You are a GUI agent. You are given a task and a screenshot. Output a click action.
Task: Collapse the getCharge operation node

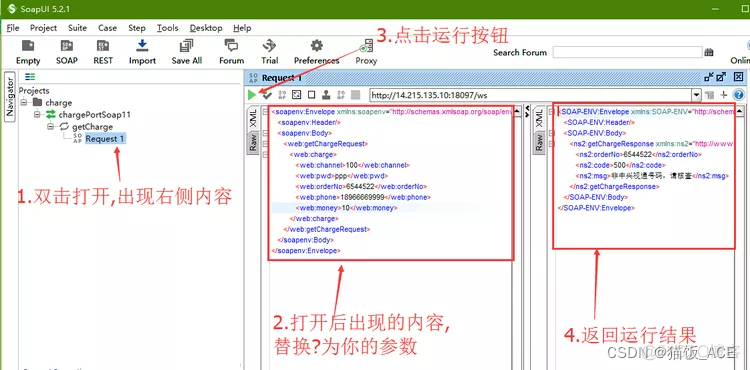[x=50, y=127]
